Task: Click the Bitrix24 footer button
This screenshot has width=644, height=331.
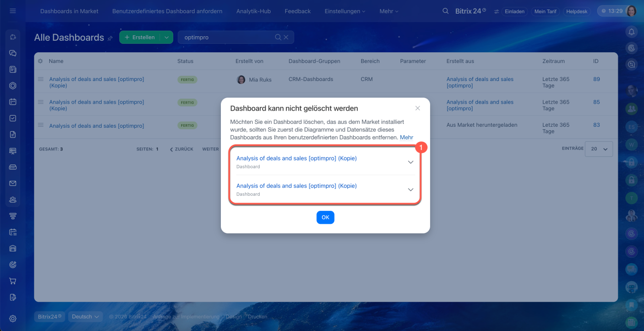Action: [x=49, y=316]
